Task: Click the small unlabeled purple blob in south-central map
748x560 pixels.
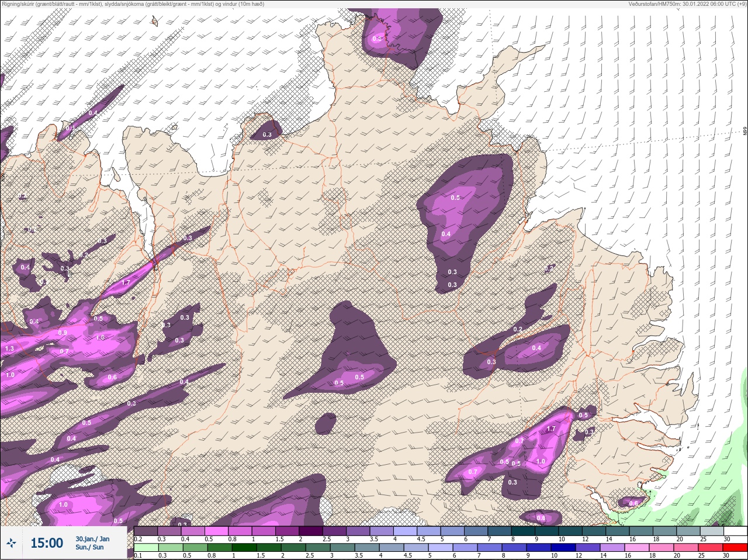Action: [325, 424]
